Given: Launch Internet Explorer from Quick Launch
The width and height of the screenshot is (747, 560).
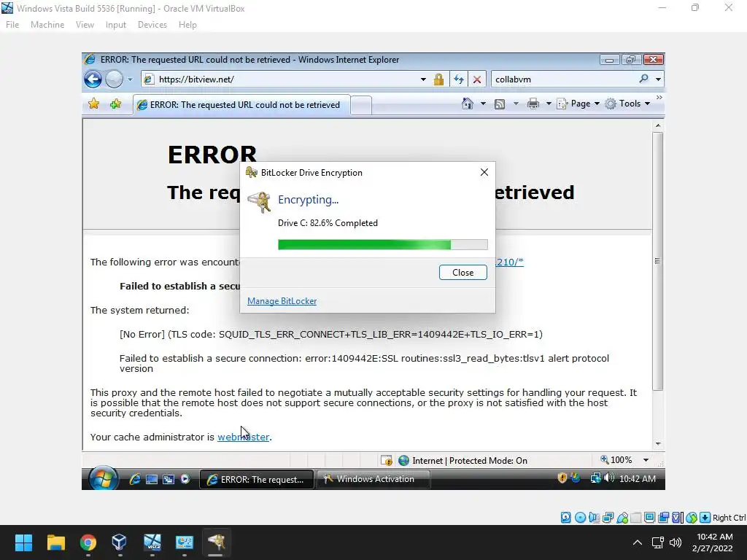Looking at the screenshot, I should 135,479.
